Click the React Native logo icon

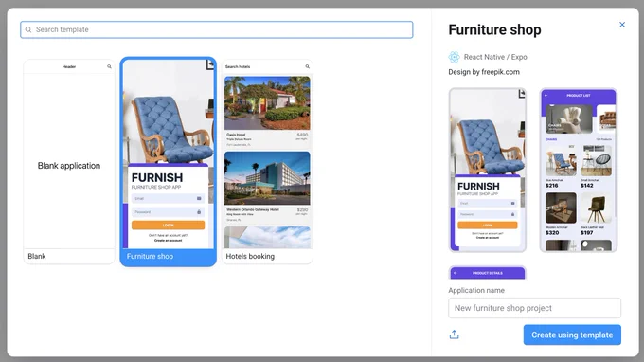tap(454, 57)
